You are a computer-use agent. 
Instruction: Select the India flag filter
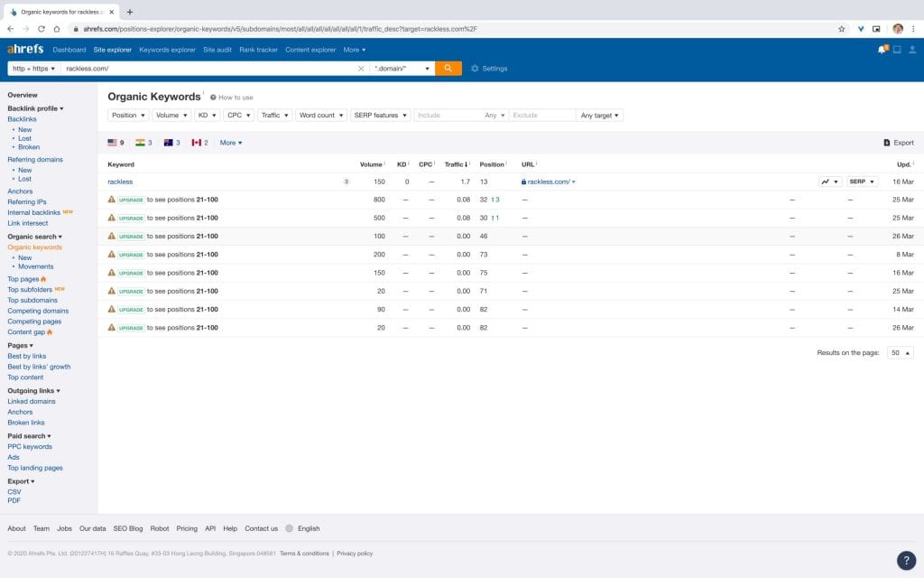(x=141, y=143)
